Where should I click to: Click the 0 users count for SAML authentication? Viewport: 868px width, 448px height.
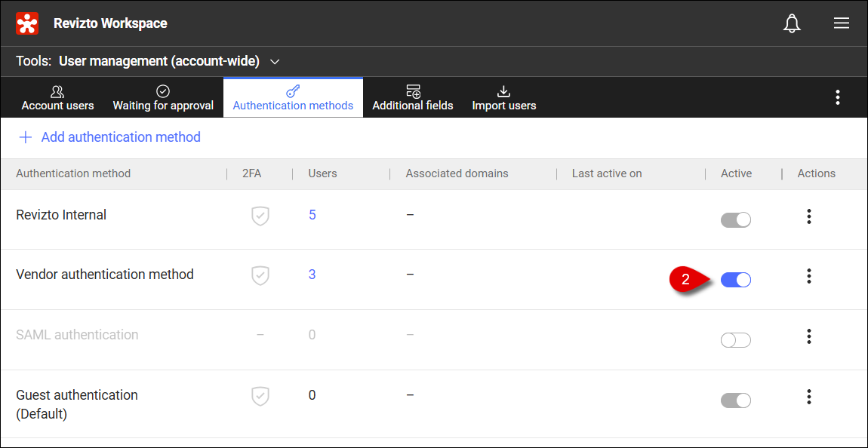[x=312, y=335]
